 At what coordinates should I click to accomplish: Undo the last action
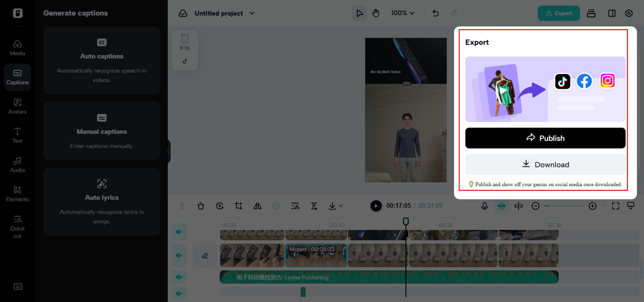[x=436, y=13]
